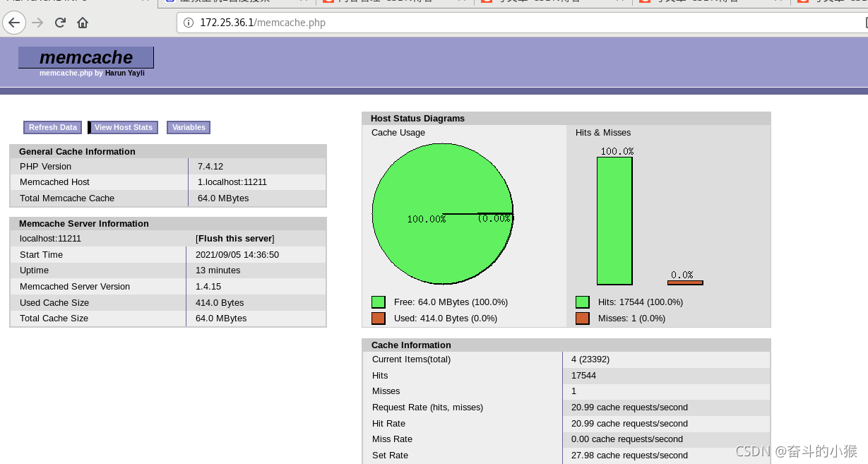This screenshot has height=464, width=868.
Task: Click the General Cache Information heading
Action: [x=77, y=152]
